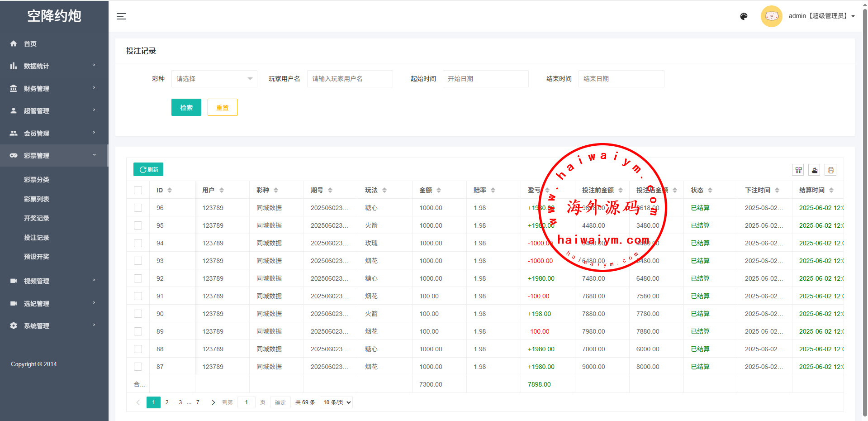Click the export table icon

tap(815, 170)
